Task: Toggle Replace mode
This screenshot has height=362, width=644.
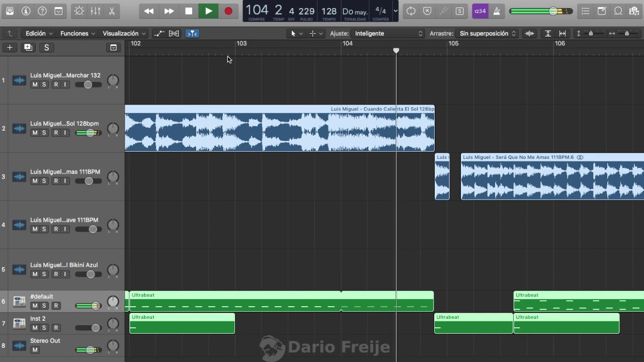Action: (x=427, y=11)
